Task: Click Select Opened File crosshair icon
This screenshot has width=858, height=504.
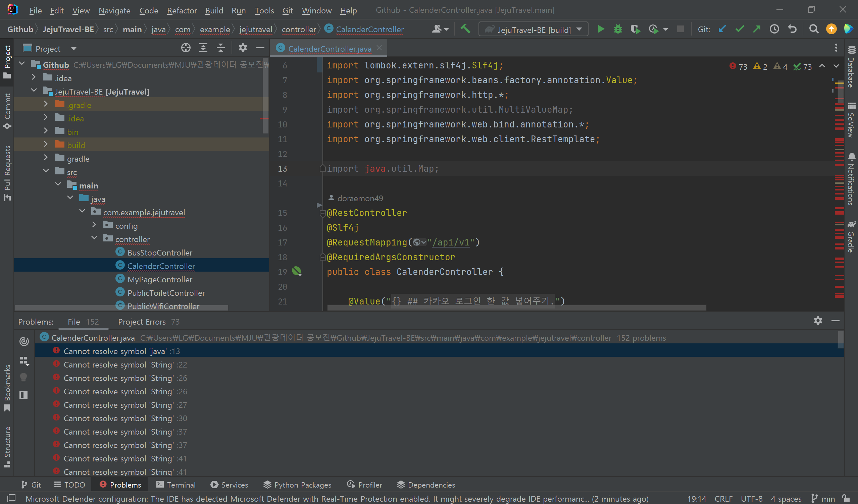Action: coord(186,48)
